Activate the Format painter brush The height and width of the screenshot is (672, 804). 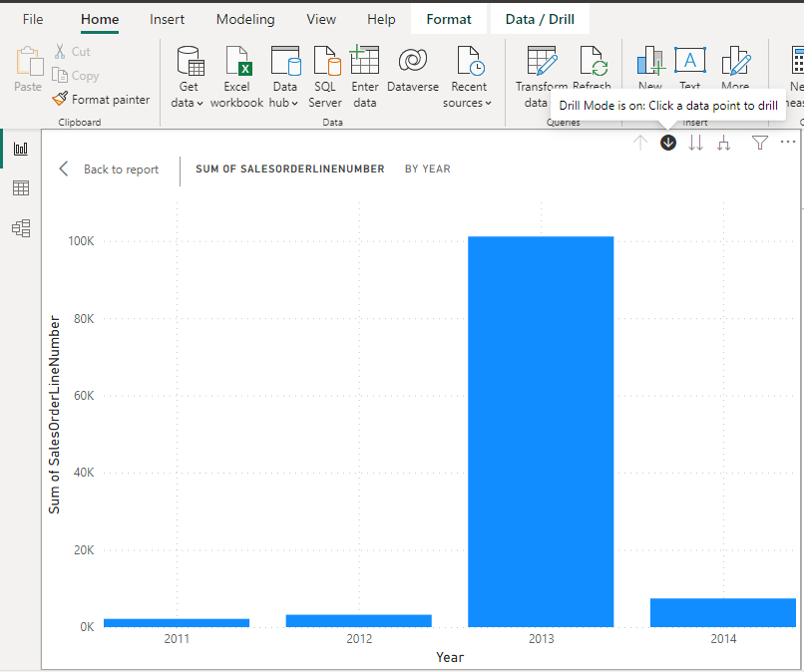(x=101, y=99)
